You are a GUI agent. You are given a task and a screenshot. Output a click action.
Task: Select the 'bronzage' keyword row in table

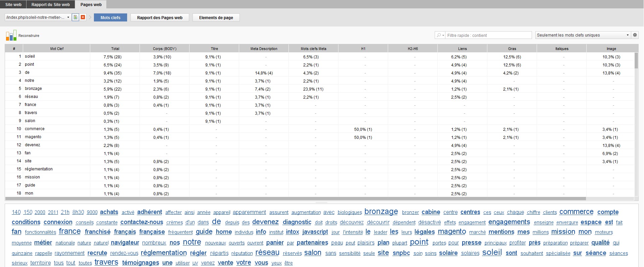pos(320,89)
